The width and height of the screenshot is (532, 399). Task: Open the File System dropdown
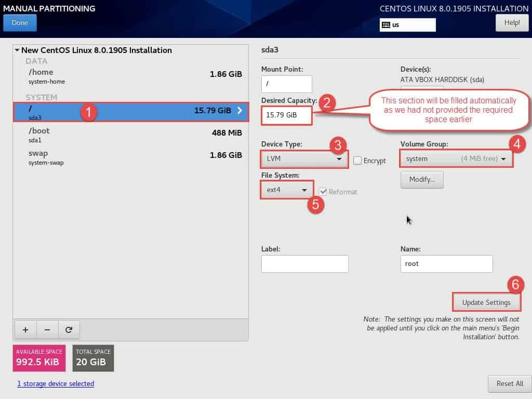(x=286, y=190)
